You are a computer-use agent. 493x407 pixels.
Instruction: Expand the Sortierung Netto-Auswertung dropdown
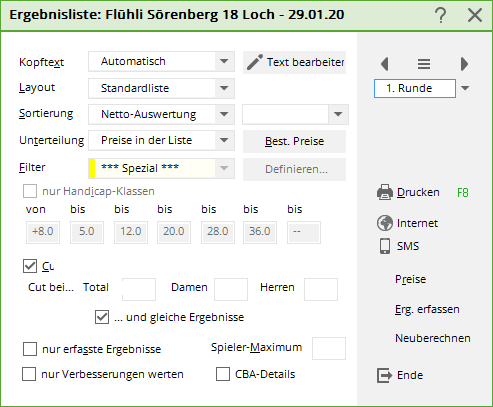224,114
